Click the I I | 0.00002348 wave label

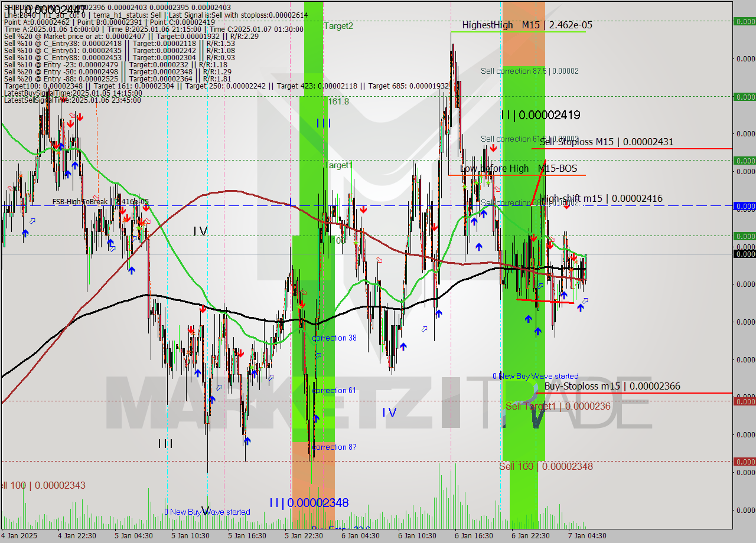pyautogui.click(x=309, y=503)
